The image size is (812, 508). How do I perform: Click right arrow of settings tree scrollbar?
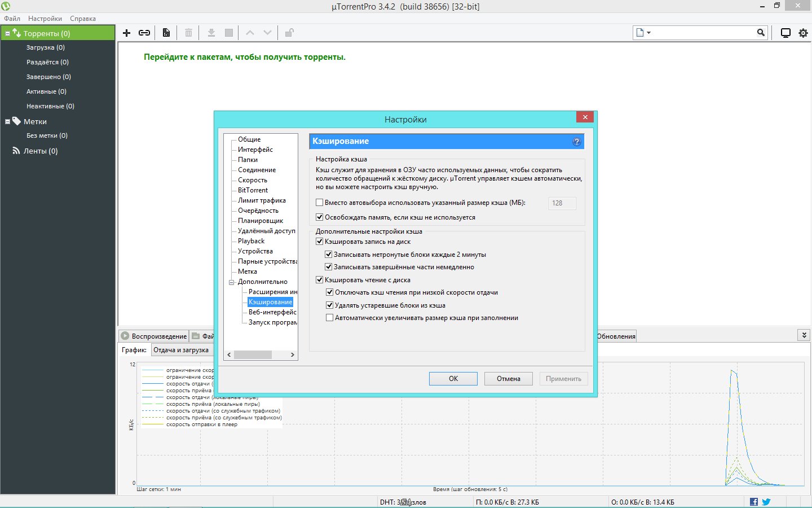point(292,354)
